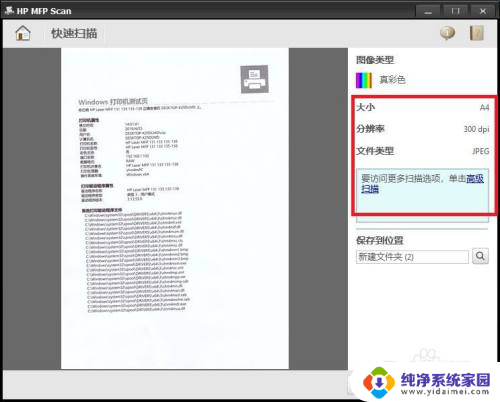Viewport: 500px width, 402px height.
Task: Select the true color type icon
Action: [x=364, y=80]
